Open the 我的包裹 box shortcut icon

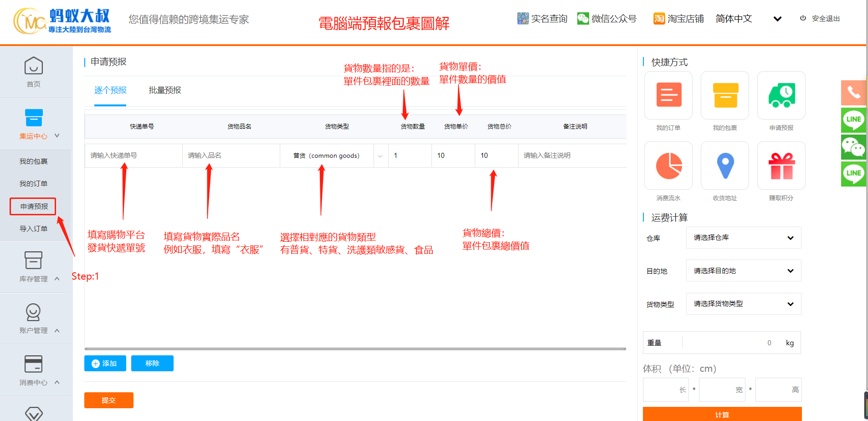tap(724, 95)
